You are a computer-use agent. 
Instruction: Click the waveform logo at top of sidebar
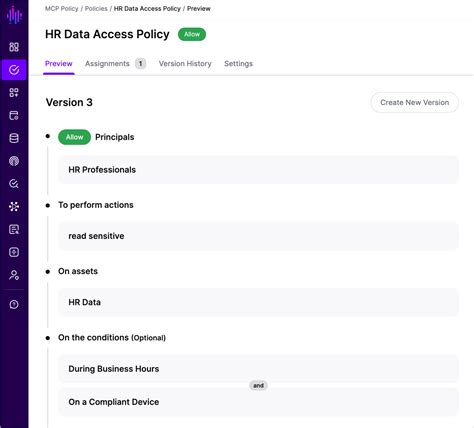click(14, 15)
